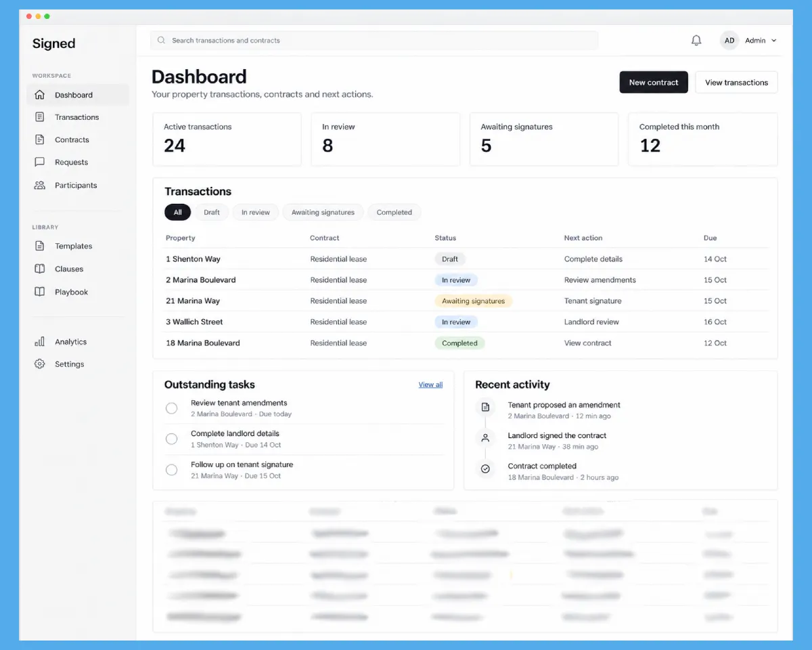Click the Templates document icon
812x650 pixels.
(40, 246)
